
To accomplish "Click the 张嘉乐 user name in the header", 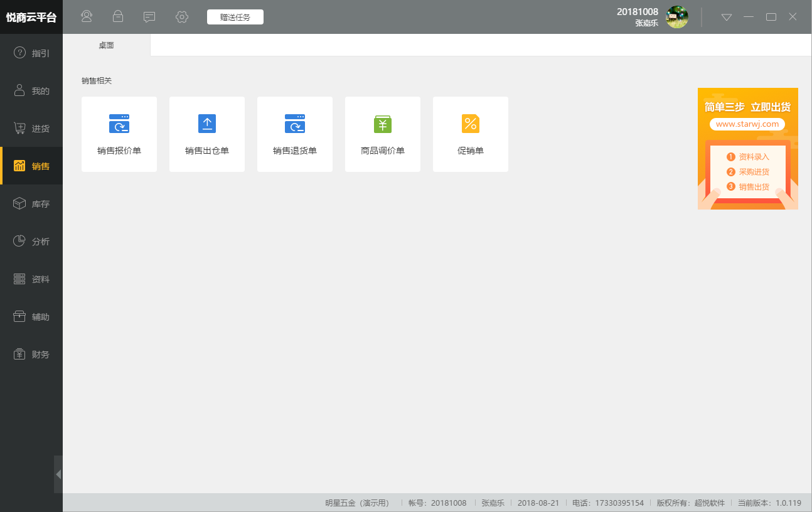I will pos(647,23).
